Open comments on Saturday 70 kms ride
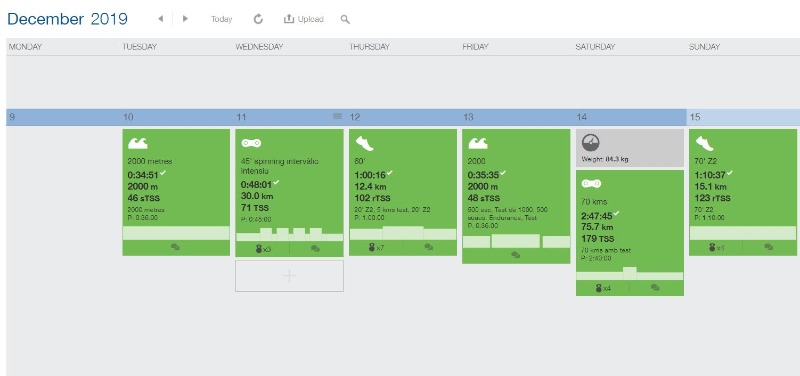Screen dimensions: 800x376 tap(656, 288)
